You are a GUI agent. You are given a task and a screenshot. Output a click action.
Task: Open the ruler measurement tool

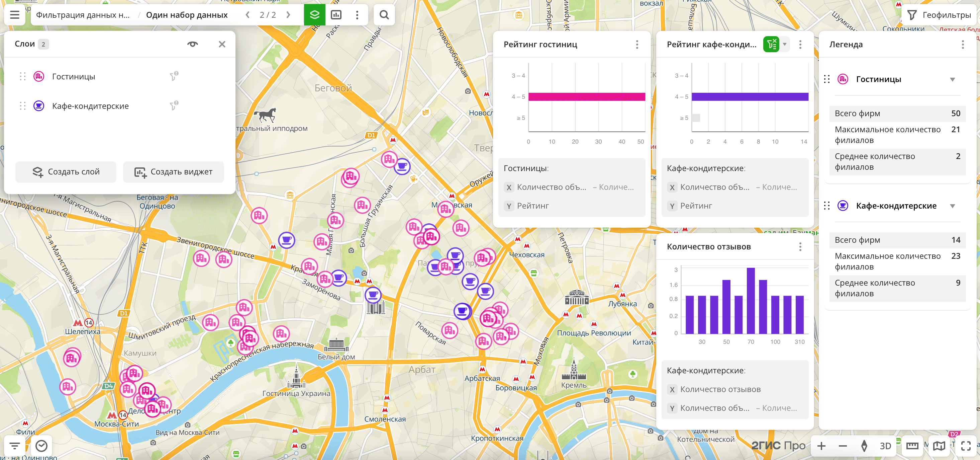pos(912,446)
